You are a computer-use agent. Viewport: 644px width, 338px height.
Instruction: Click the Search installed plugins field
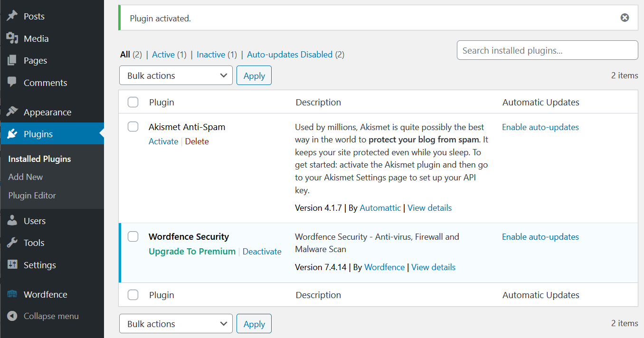(x=548, y=50)
